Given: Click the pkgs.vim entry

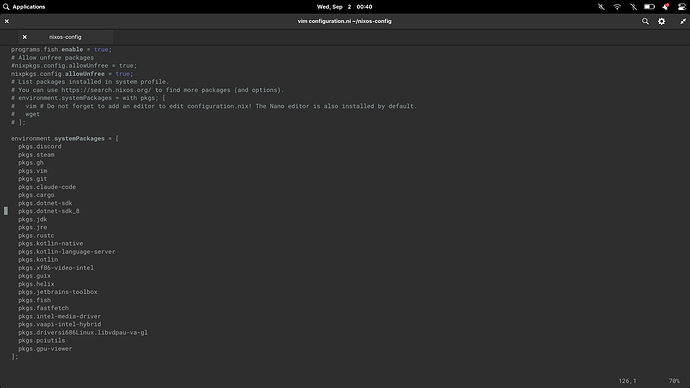Looking at the screenshot, I should pyautogui.click(x=33, y=171).
